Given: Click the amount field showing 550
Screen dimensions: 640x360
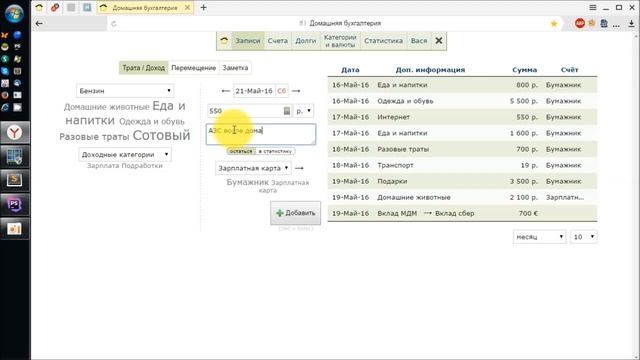Looking at the screenshot, I should (x=249, y=111).
